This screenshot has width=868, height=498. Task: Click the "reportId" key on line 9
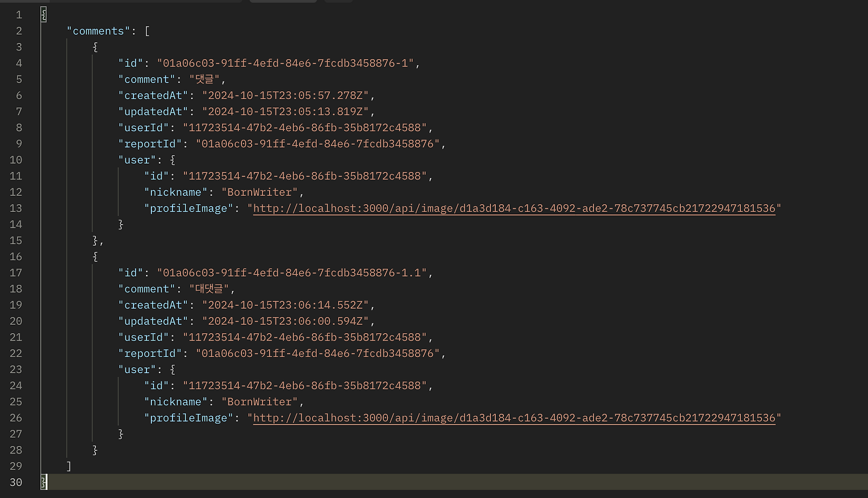tap(150, 144)
